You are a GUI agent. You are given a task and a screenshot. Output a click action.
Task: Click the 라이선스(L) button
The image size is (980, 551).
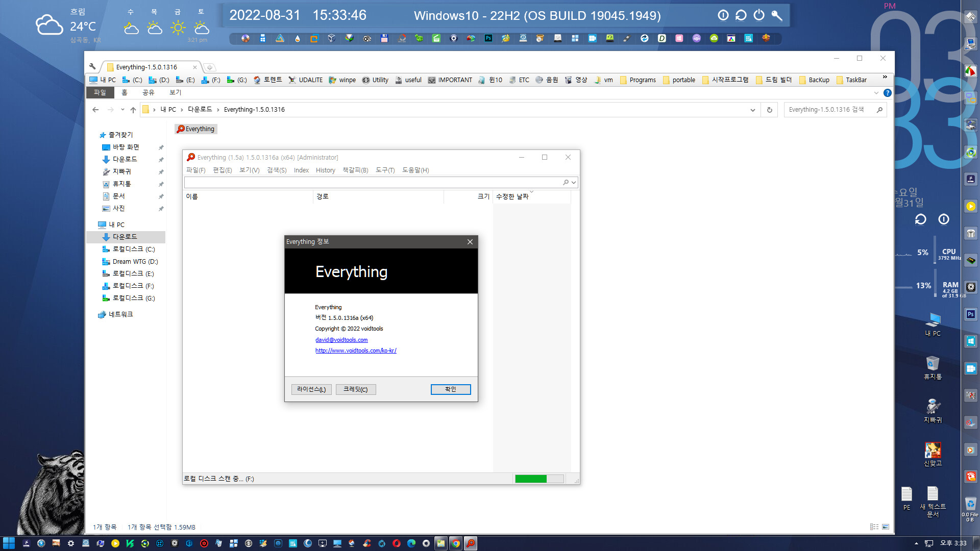311,389
